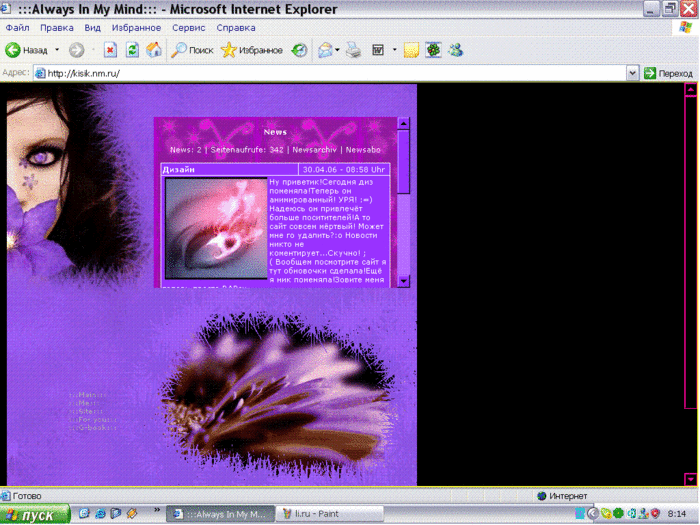The image size is (700, 525).
Task: Click the Назад (Back) button
Action: pos(27,50)
